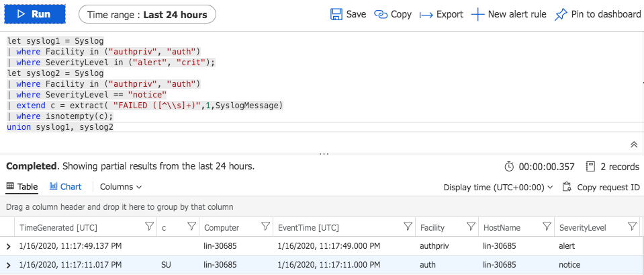Change Display time UTC dropdown

498,188
